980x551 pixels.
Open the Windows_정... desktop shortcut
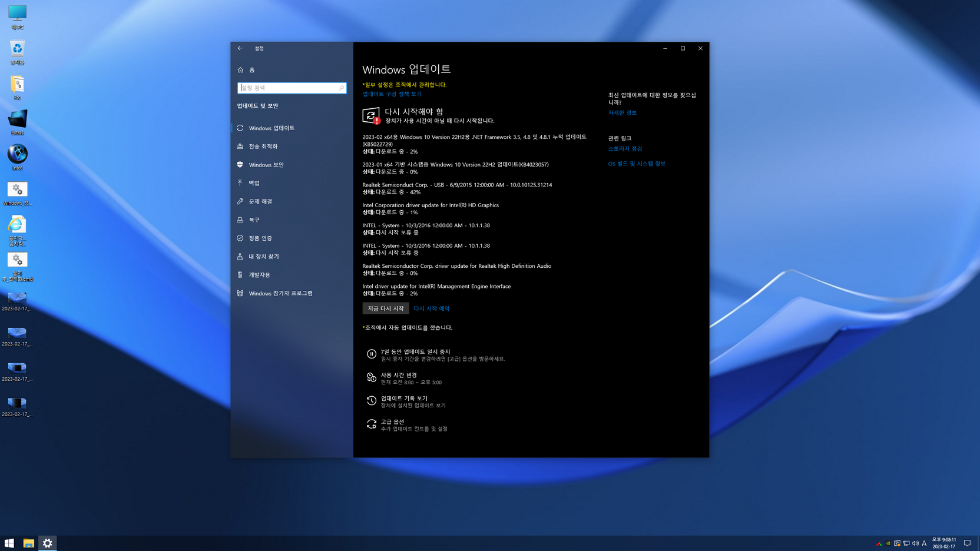[17, 193]
